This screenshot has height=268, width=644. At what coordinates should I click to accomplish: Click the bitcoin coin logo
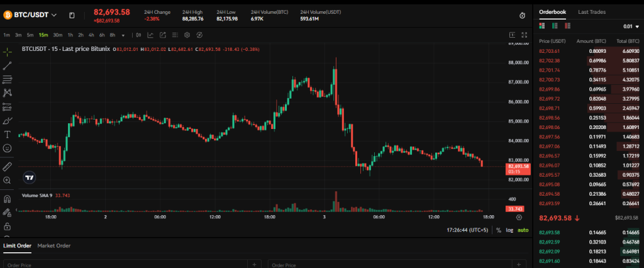[8, 15]
